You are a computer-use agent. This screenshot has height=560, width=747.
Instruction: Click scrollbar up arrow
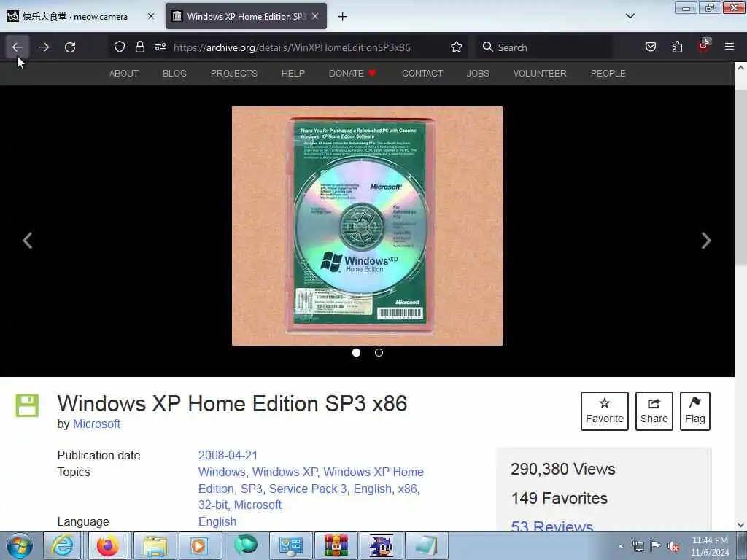pyautogui.click(x=740, y=68)
